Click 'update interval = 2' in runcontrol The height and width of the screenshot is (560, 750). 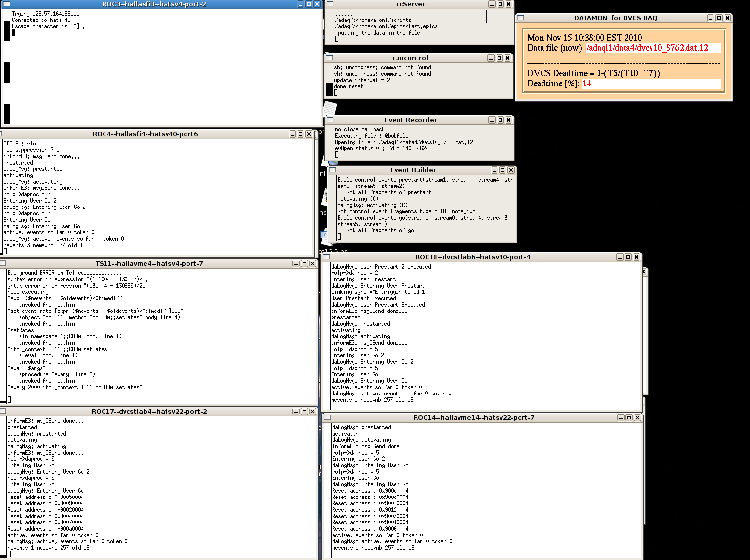(362, 80)
